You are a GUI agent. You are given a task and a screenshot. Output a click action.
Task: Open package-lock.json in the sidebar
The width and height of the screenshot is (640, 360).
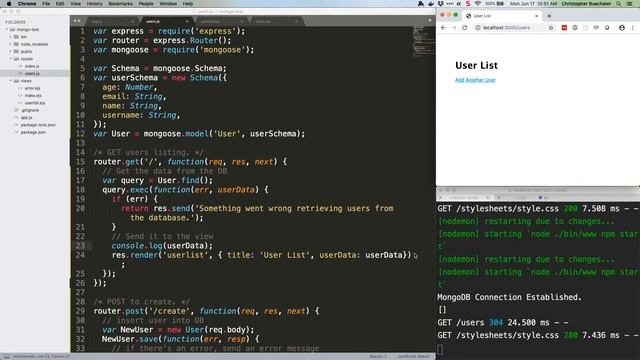click(x=38, y=125)
